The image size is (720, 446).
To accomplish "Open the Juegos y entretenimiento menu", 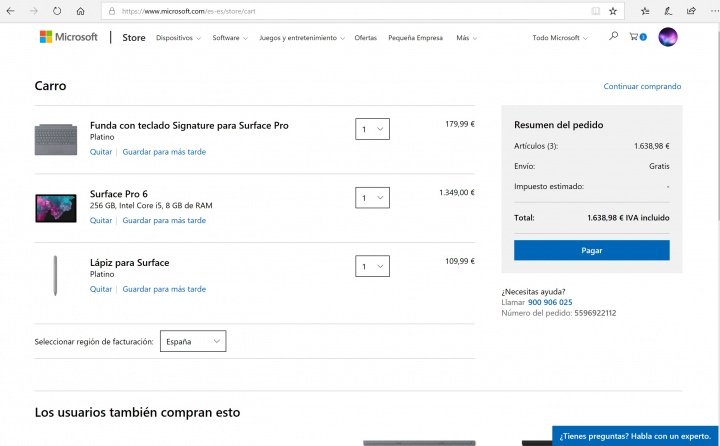I will click(x=301, y=38).
